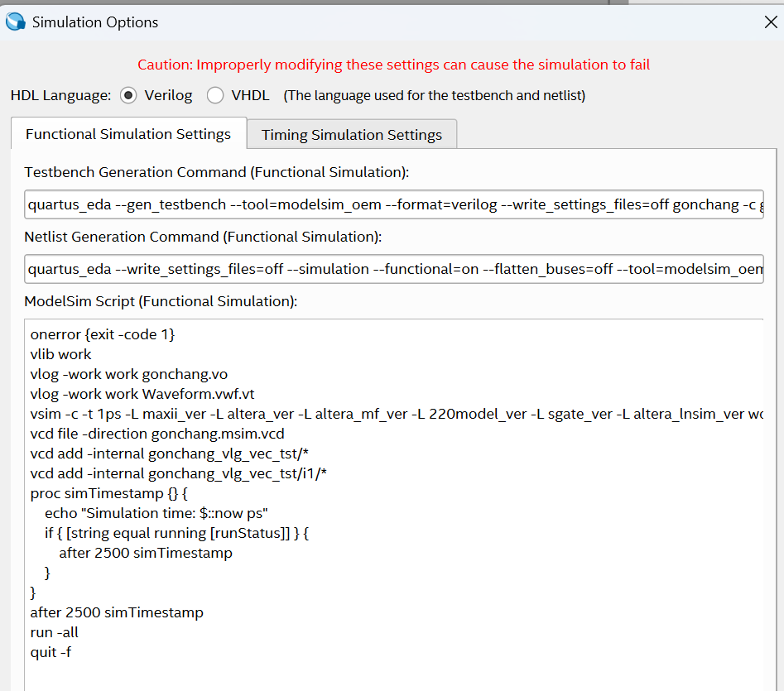Image resolution: width=784 pixels, height=691 pixels.
Task: Click the 'vlog -work work Waveform.vwf.vt' line
Action: click(x=142, y=394)
